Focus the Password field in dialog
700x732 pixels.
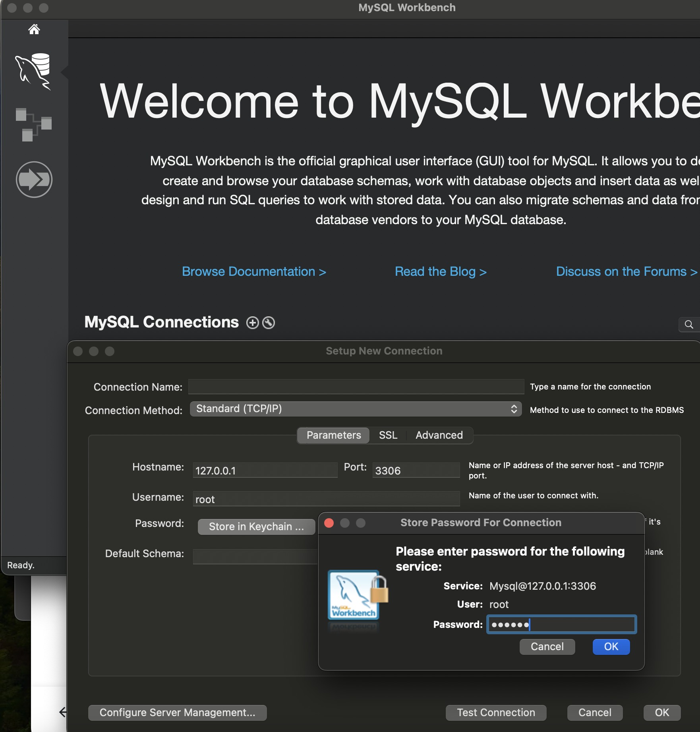[x=562, y=624]
